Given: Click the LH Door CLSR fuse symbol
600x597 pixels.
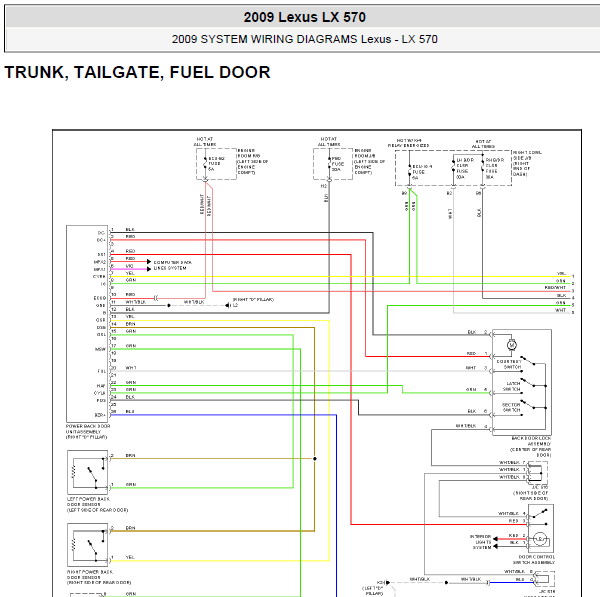Looking at the screenshot, I should [453, 167].
